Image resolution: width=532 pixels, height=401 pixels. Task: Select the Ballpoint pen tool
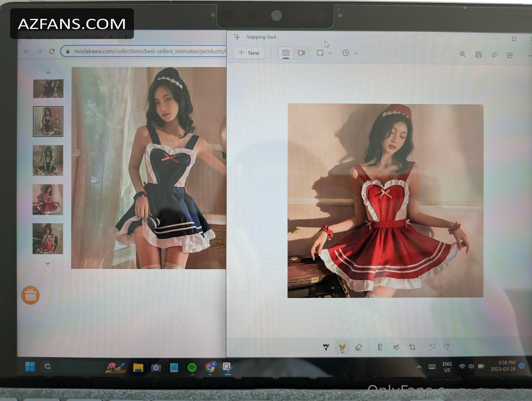(326, 347)
